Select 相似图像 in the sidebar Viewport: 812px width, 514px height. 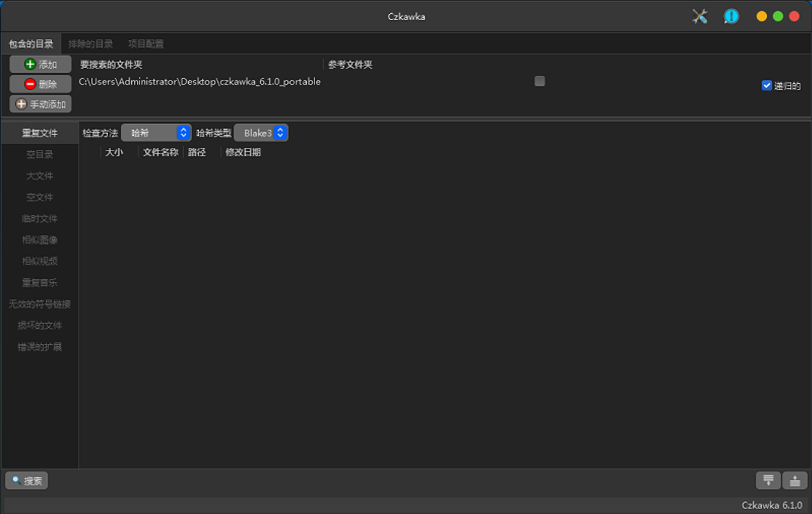pyautogui.click(x=40, y=240)
